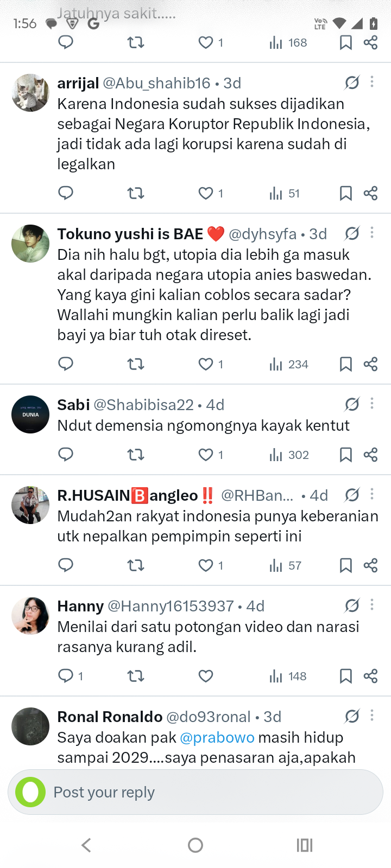Open Android recent apps button
Viewport: 391px width, 868px height.
(305, 845)
